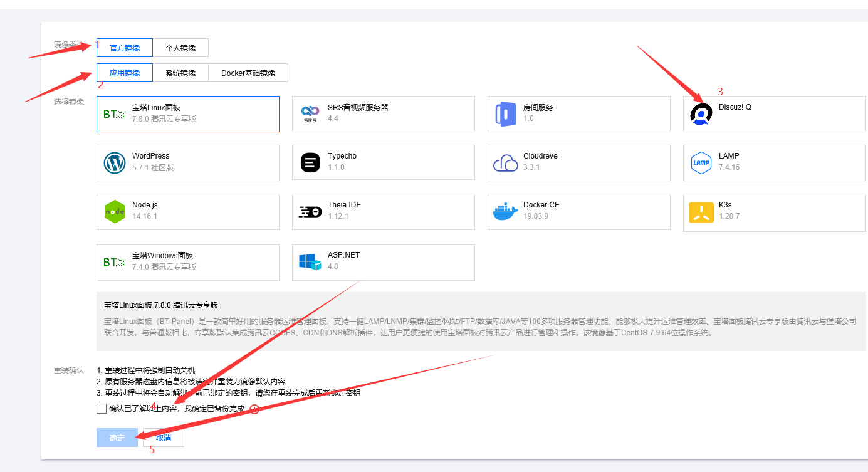Viewport: 868px width, 472px height.
Task: Click the Docker CE whale icon
Action: (506, 212)
